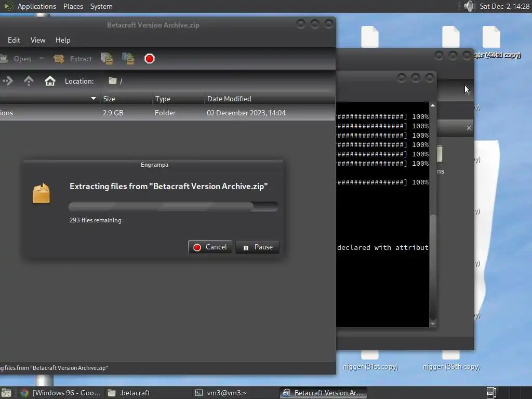Select desktop file '39th copy'
The width and height of the screenshot is (532, 399).
(451, 367)
